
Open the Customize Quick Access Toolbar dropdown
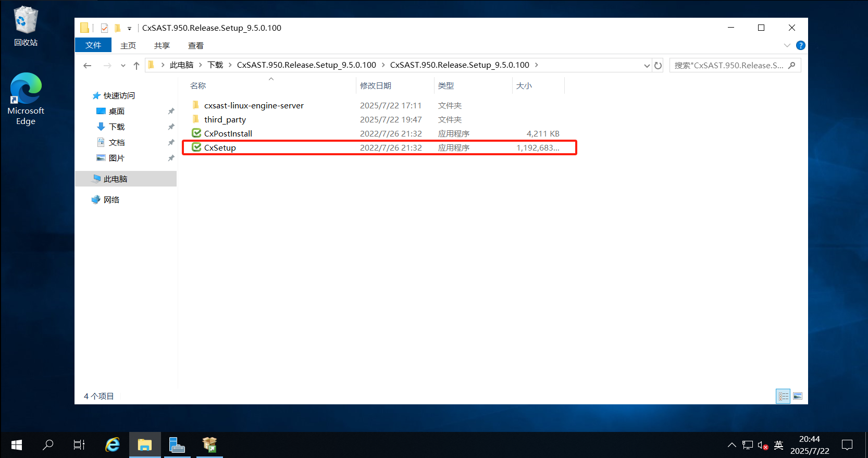129,28
